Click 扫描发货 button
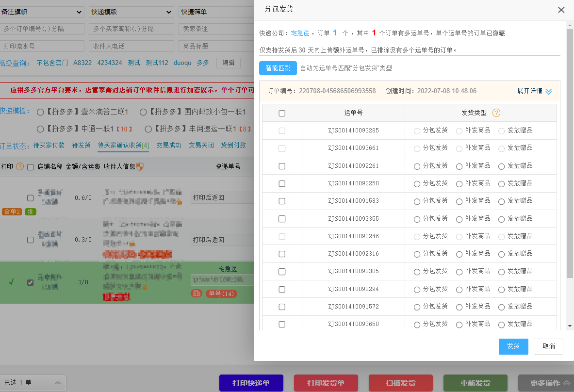Image resolution: width=574 pixels, height=392 pixels. (400, 383)
